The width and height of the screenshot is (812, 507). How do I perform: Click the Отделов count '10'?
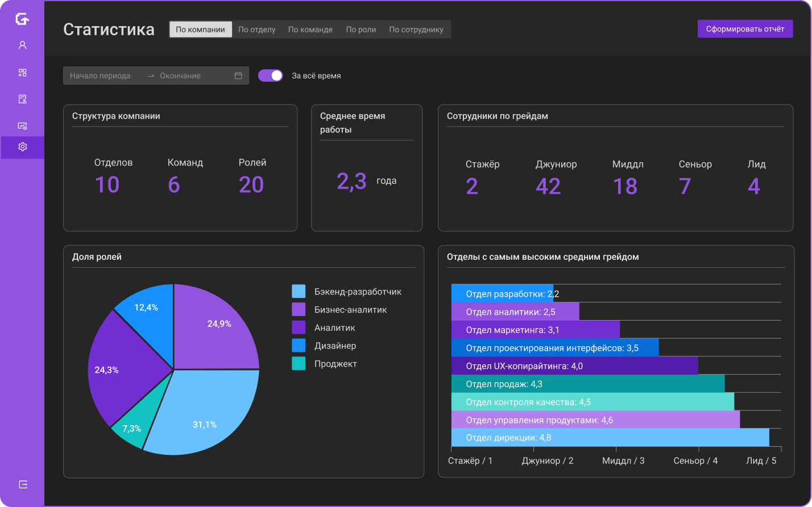[x=107, y=185]
